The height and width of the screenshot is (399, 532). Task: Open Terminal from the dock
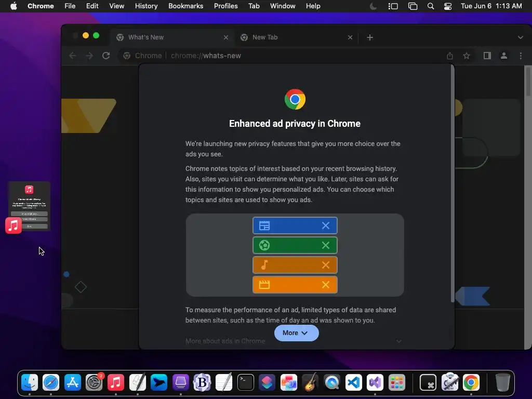[x=245, y=382]
